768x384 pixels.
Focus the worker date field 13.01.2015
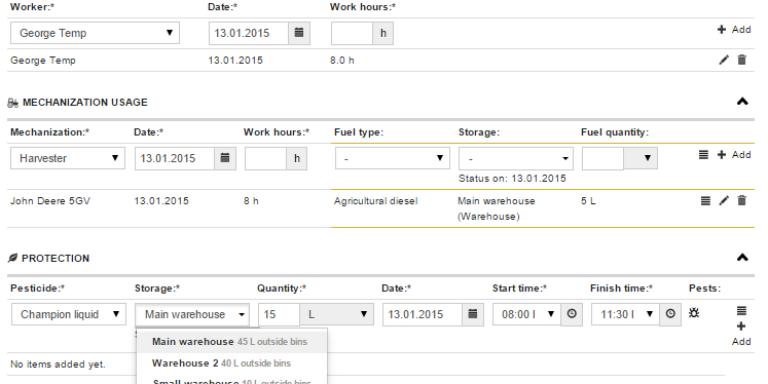click(x=249, y=33)
